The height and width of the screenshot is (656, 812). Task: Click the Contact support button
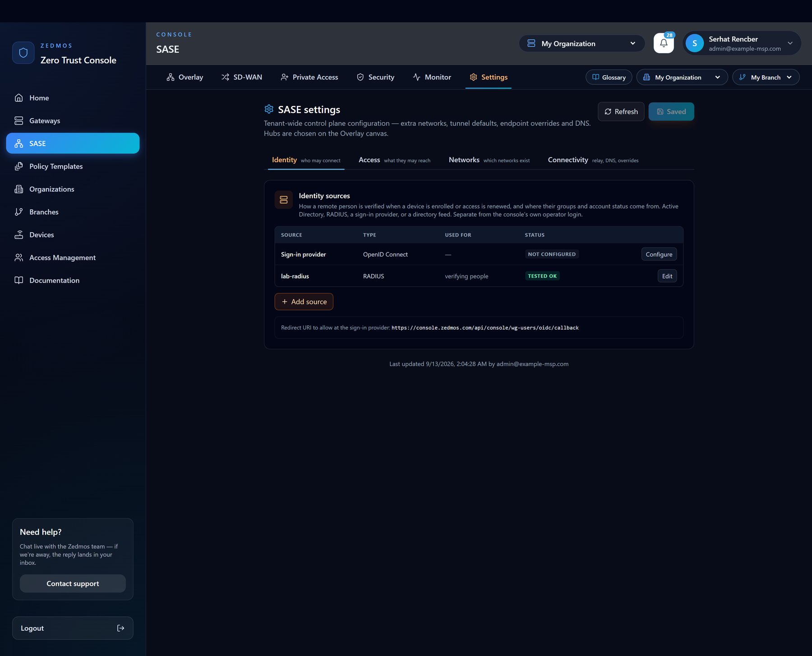coord(73,583)
